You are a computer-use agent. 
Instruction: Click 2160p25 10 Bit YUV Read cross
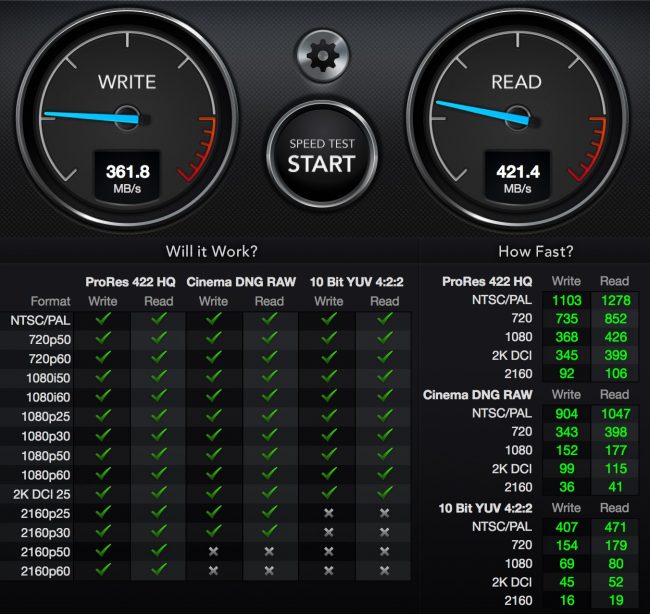385,513
